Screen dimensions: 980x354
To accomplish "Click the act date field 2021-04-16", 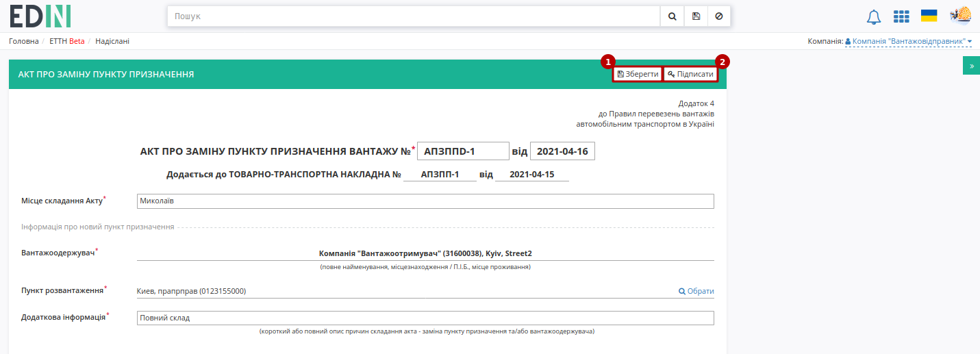I will tap(562, 151).
